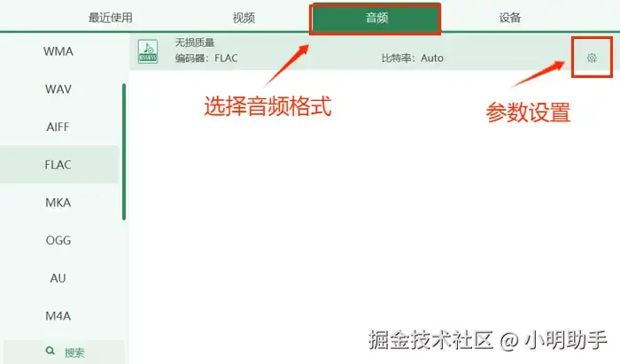The image size is (620, 364).
Task: Select AIFF format in list
Action: click(x=58, y=127)
